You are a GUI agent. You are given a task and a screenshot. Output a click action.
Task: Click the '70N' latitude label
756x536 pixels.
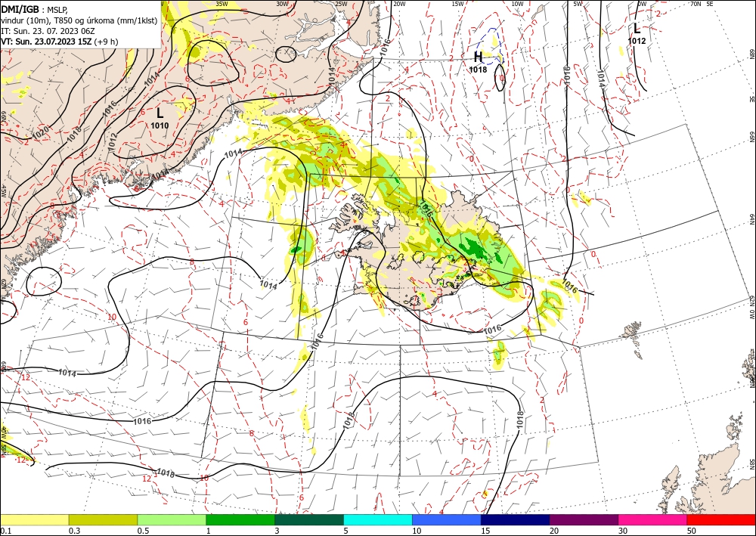tap(696, 4)
